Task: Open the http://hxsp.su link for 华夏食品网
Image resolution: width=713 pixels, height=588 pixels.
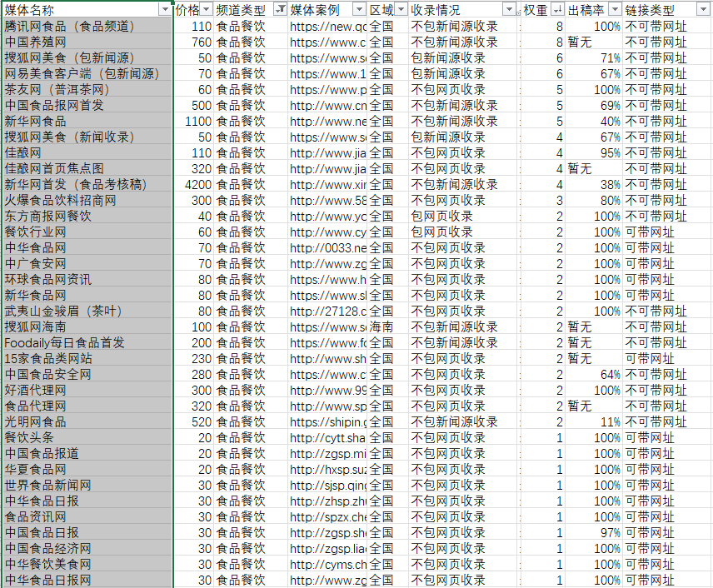Action: 327,469
